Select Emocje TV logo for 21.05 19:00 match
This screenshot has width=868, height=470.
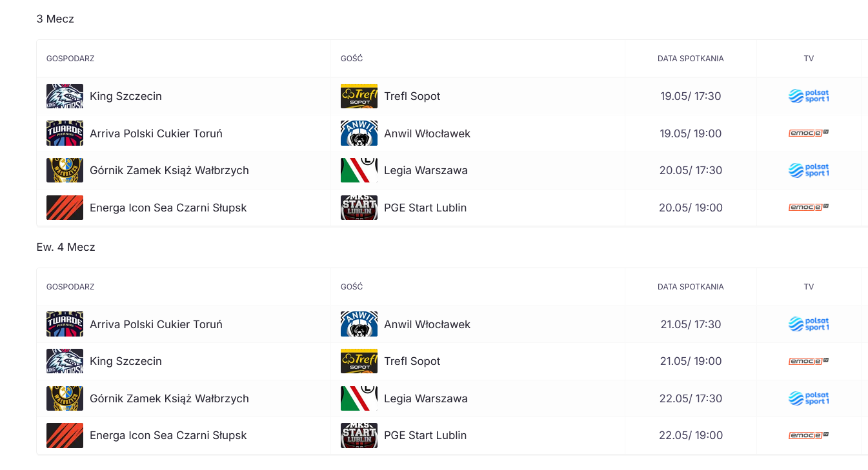(809, 361)
